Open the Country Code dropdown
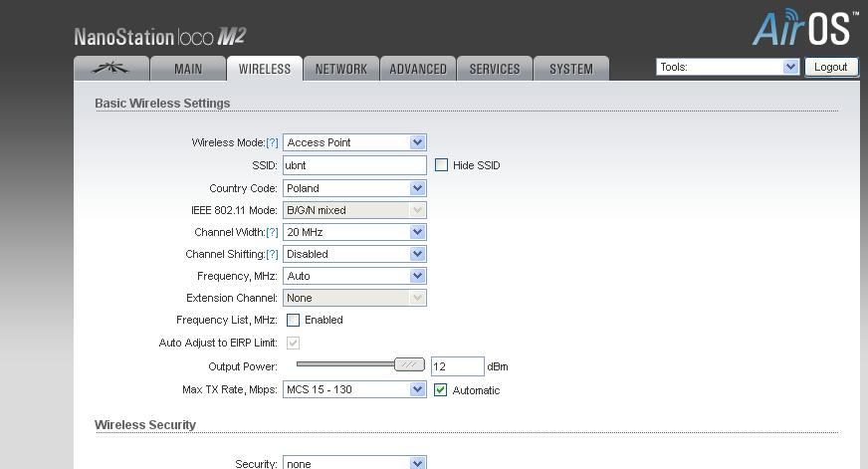Image resolution: width=868 pixels, height=469 pixels. pos(354,188)
